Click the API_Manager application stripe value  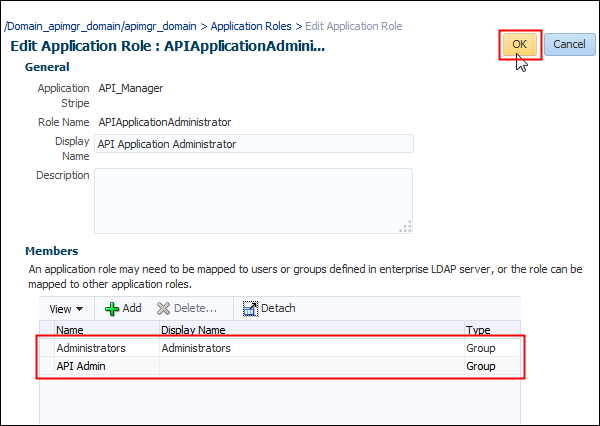pos(131,88)
